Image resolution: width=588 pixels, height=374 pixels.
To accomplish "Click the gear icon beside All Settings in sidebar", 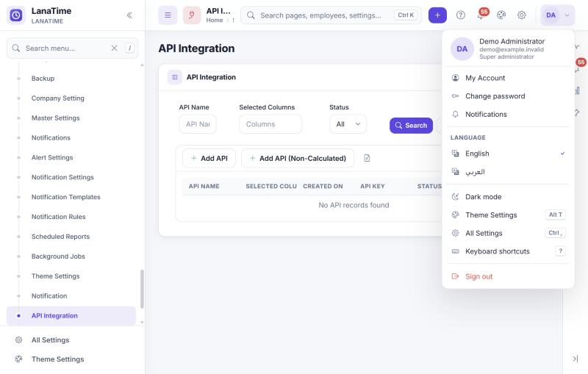I will click(19, 340).
